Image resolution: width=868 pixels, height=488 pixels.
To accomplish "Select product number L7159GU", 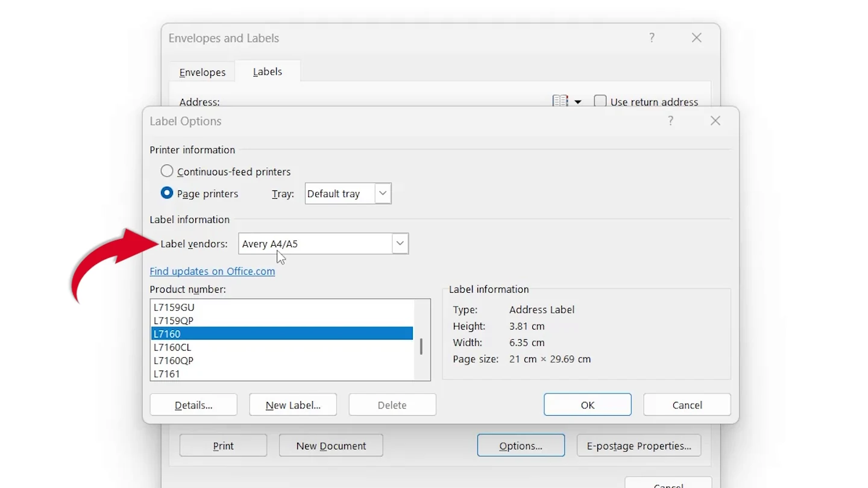I will click(282, 307).
